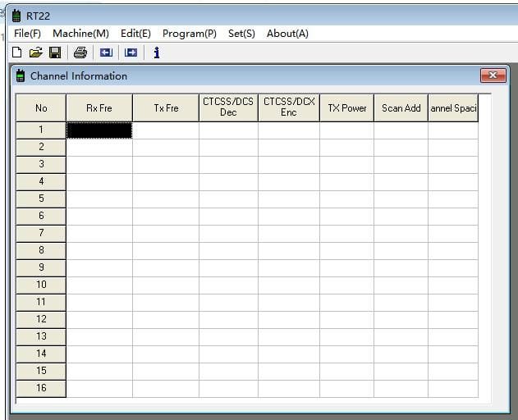Click the New file icon in toolbar
This screenshot has width=518, height=420.
17,52
